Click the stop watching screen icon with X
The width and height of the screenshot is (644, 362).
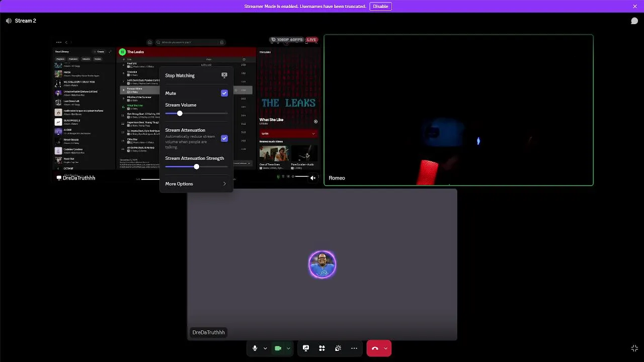(x=224, y=75)
